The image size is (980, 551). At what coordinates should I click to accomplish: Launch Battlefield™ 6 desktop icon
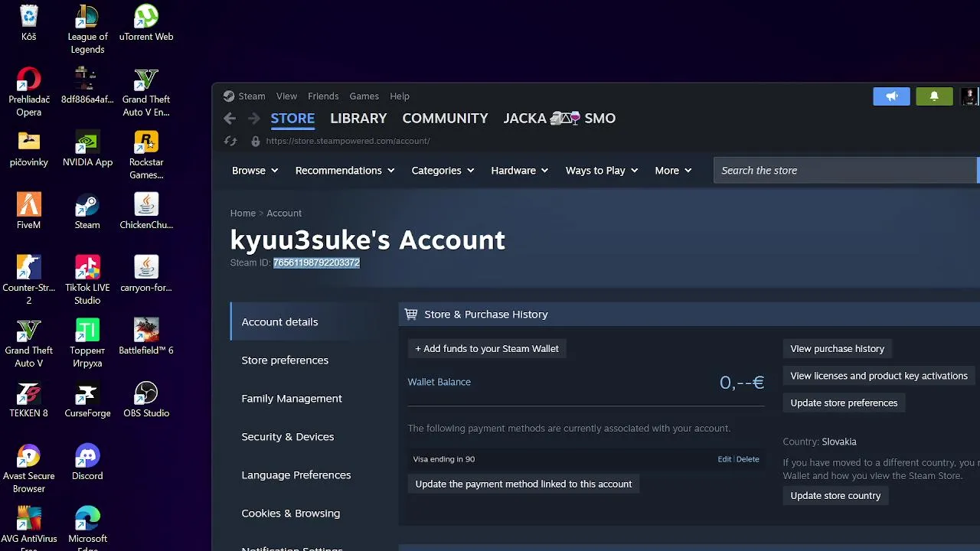(146, 337)
